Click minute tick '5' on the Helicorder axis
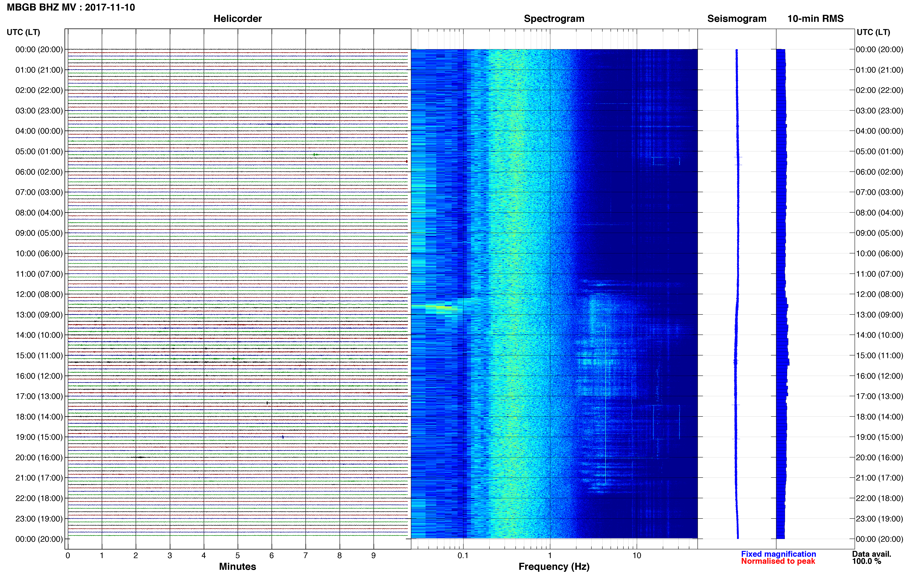 pyautogui.click(x=238, y=556)
